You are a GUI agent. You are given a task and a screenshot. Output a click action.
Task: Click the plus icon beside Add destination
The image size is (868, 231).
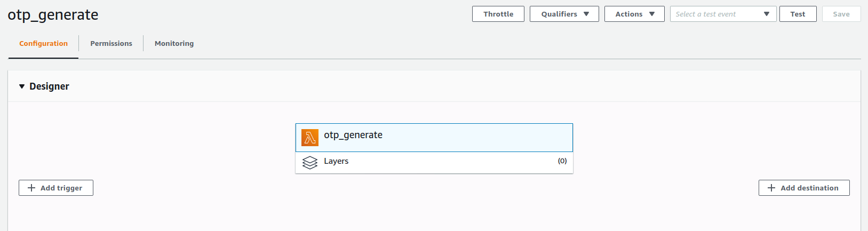click(771, 188)
